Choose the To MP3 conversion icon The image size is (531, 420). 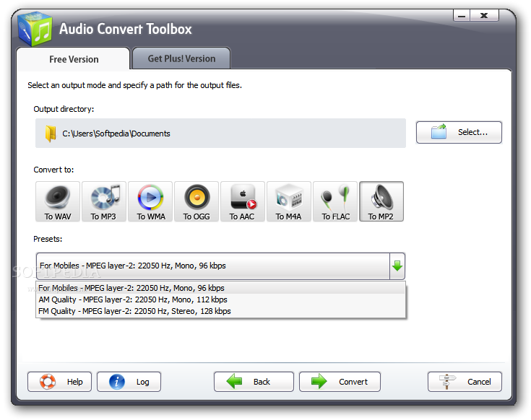click(x=104, y=201)
